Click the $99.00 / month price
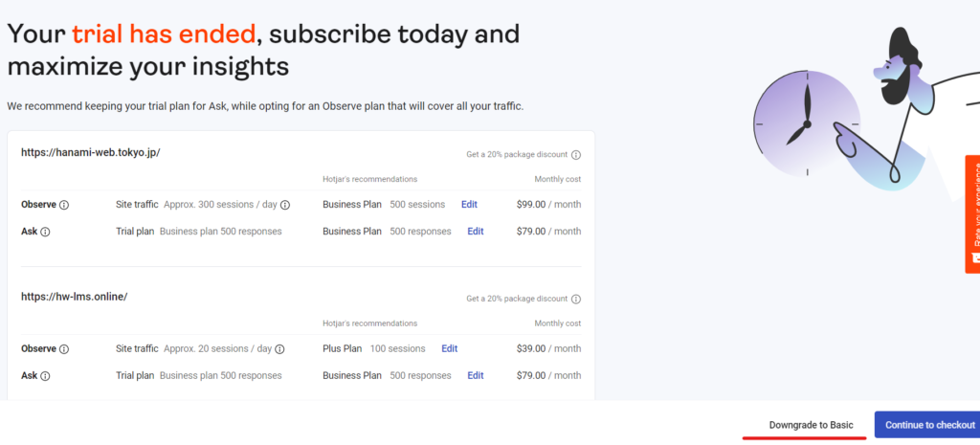The image size is (980, 445). (x=548, y=205)
